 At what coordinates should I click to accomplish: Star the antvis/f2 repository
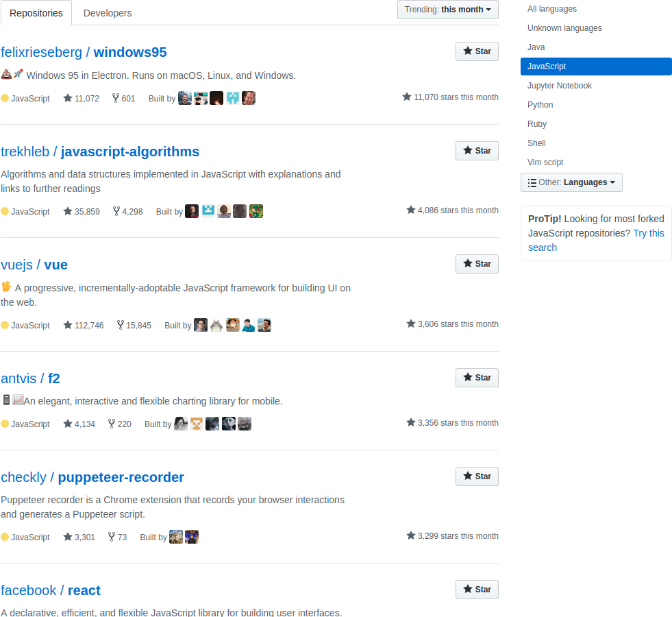477,378
